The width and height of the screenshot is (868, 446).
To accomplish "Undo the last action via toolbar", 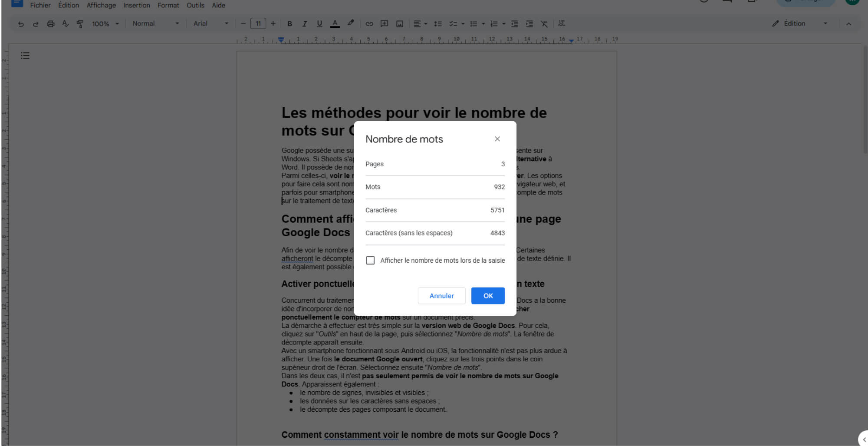I will click(21, 24).
